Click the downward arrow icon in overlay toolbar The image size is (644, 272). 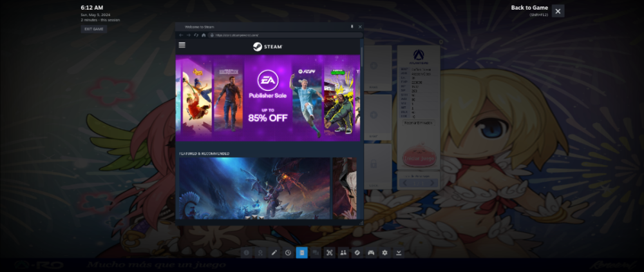pos(399,253)
